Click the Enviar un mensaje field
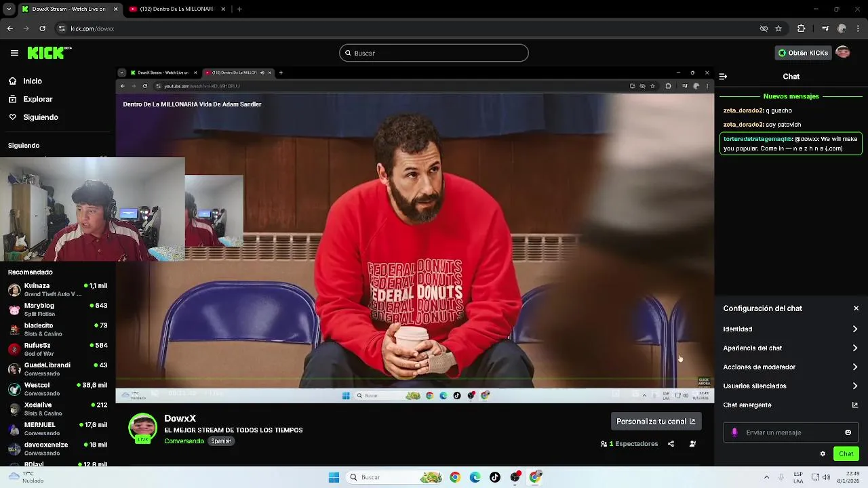The width and height of the screenshot is (868, 488). tap(791, 432)
